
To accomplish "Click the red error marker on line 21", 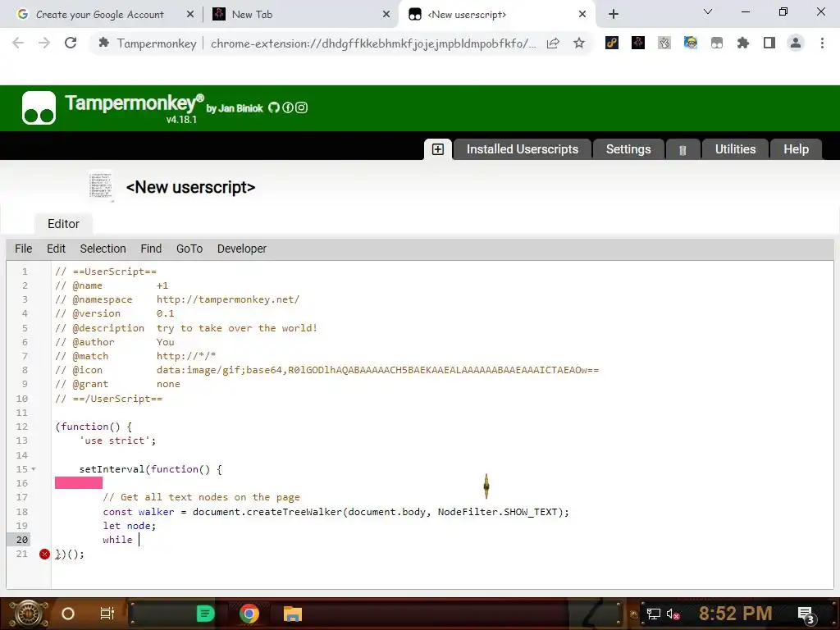I will pyautogui.click(x=44, y=554).
